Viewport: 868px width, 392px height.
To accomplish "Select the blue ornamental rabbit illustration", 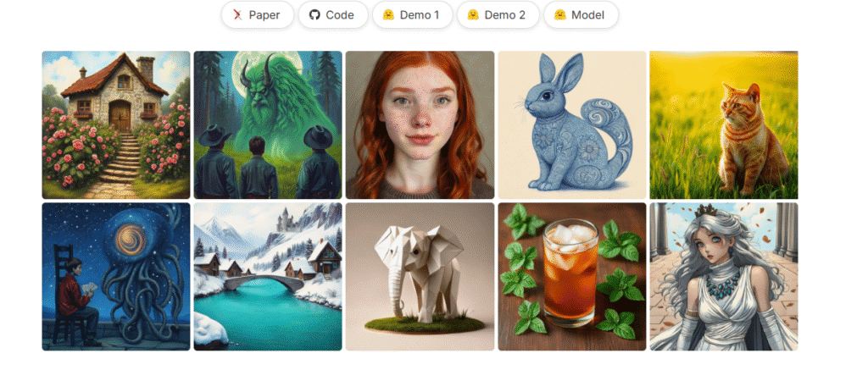I will click(x=572, y=125).
